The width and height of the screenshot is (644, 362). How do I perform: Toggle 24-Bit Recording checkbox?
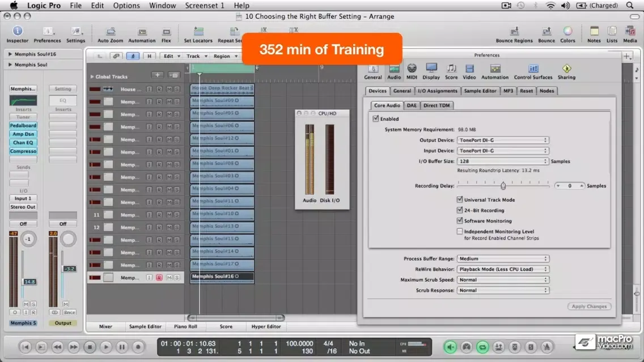tap(460, 210)
